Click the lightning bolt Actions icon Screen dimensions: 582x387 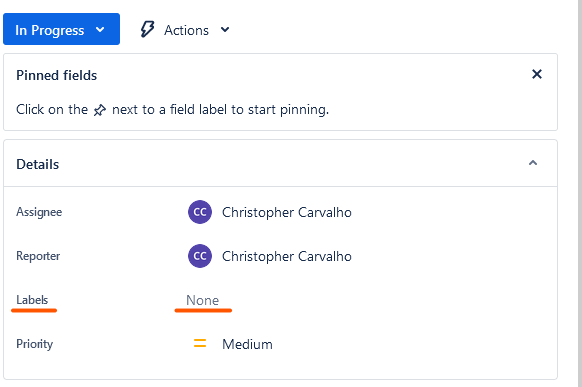(x=147, y=29)
